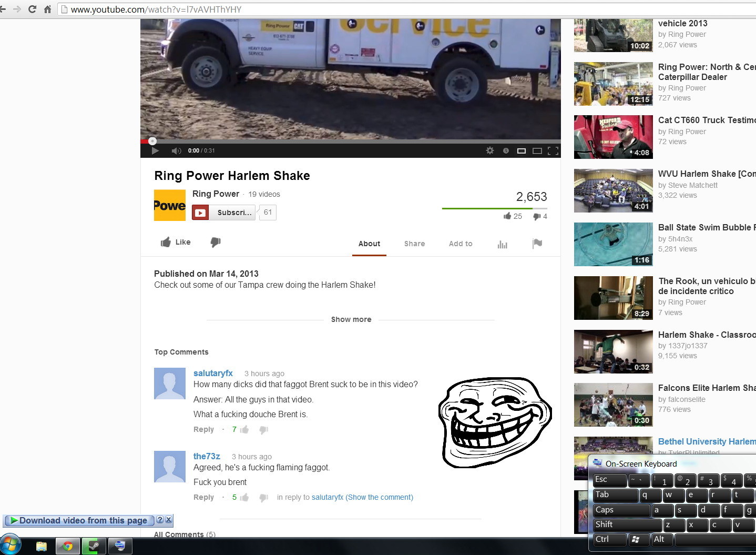View Ring Power's 19 videos

pos(264,194)
